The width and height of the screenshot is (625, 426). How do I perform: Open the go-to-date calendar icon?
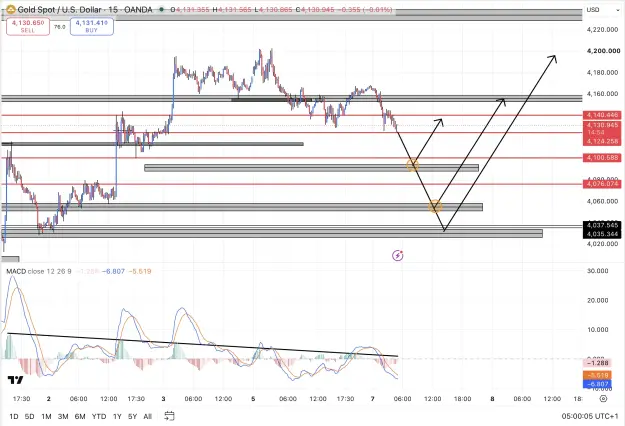[169, 416]
